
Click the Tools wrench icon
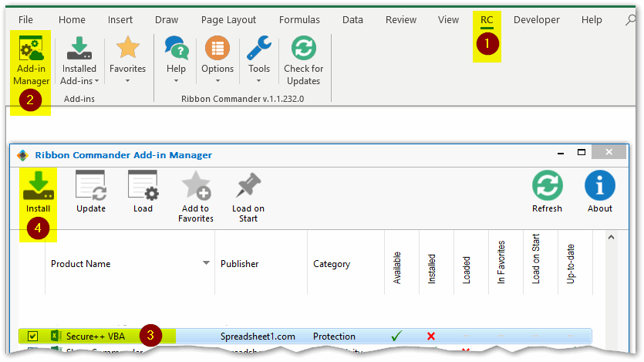(x=258, y=48)
